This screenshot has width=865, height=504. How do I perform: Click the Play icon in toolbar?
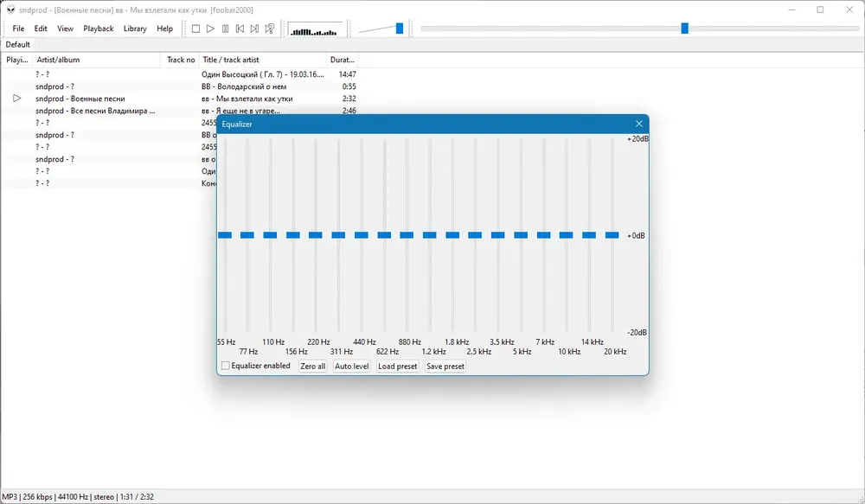pyautogui.click(x=210, y=29)
